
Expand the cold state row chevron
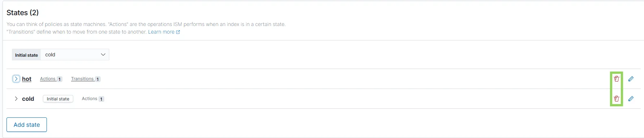pyautogui.click(x=16, y=99)
